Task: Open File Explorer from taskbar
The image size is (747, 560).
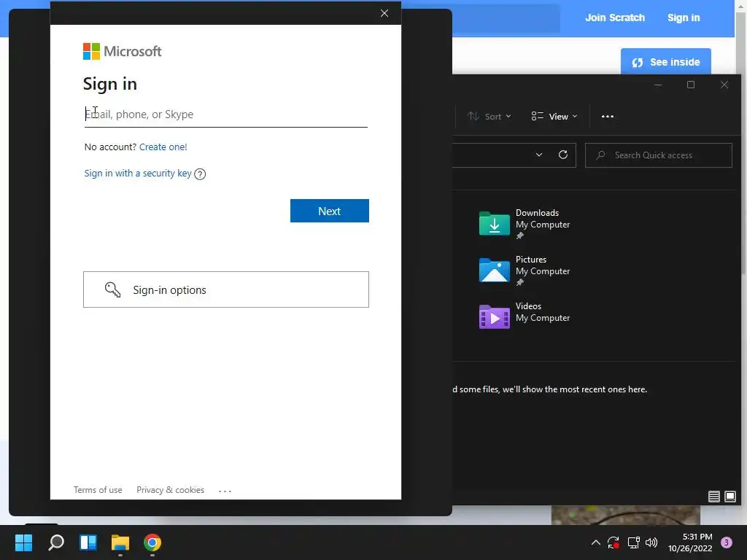Action: pyautogui.click(x=120, y=542)
